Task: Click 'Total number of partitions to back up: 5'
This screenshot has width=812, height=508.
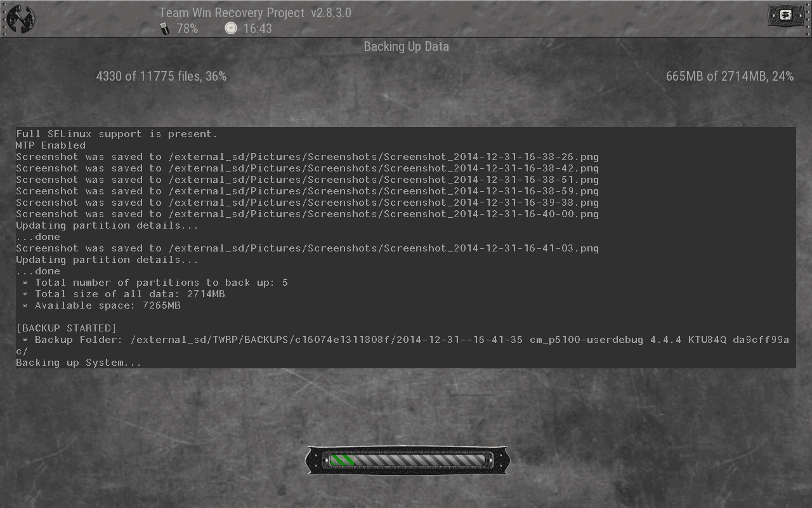Action: tap(155, 283)
